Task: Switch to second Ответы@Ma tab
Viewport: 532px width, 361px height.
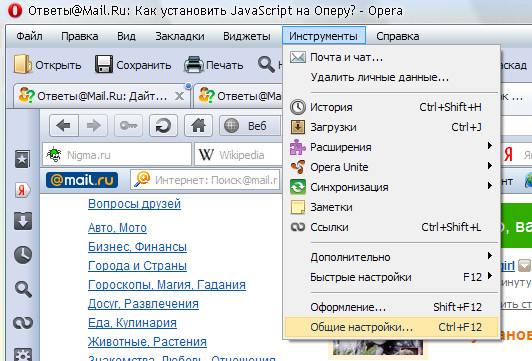Action: 238,96
